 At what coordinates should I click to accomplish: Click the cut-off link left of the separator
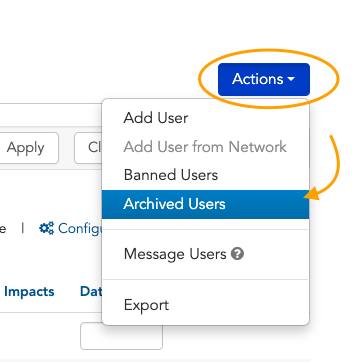(x=3, y=229)
